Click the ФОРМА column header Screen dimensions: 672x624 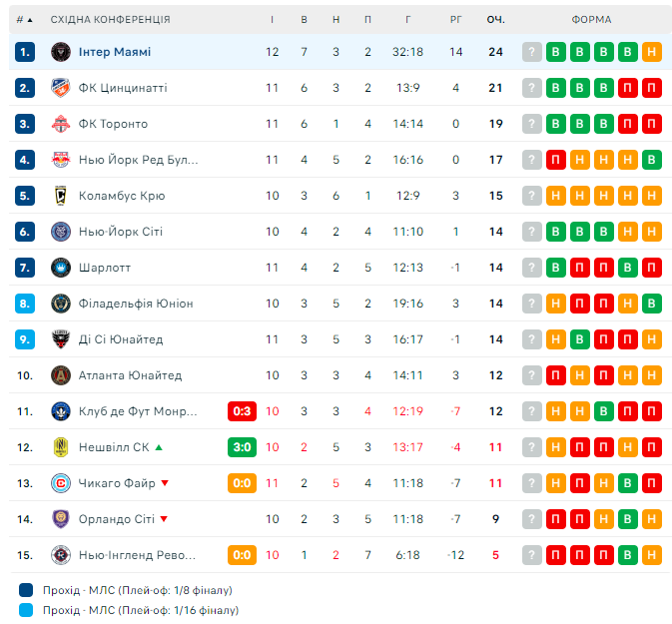click(x=592, y=19)
